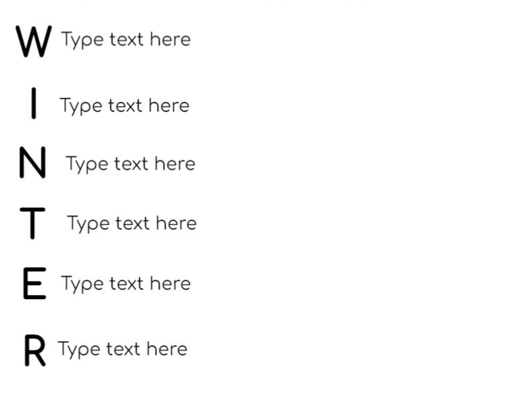Click the word "here" in the T row
Screen dimensions: 532x399
[x=176, y=223]
